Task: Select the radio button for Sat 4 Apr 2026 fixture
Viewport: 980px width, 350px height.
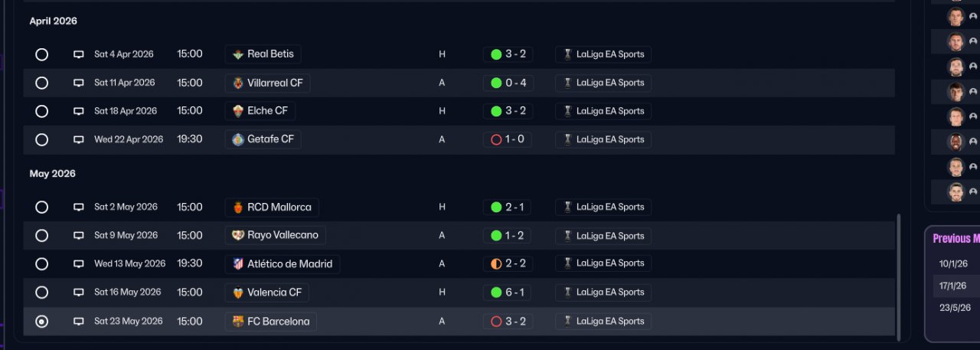Action: [x=42, y=54]
